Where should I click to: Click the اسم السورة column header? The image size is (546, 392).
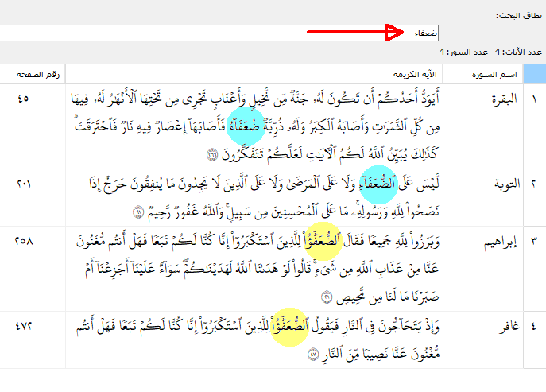click(483, 74)
